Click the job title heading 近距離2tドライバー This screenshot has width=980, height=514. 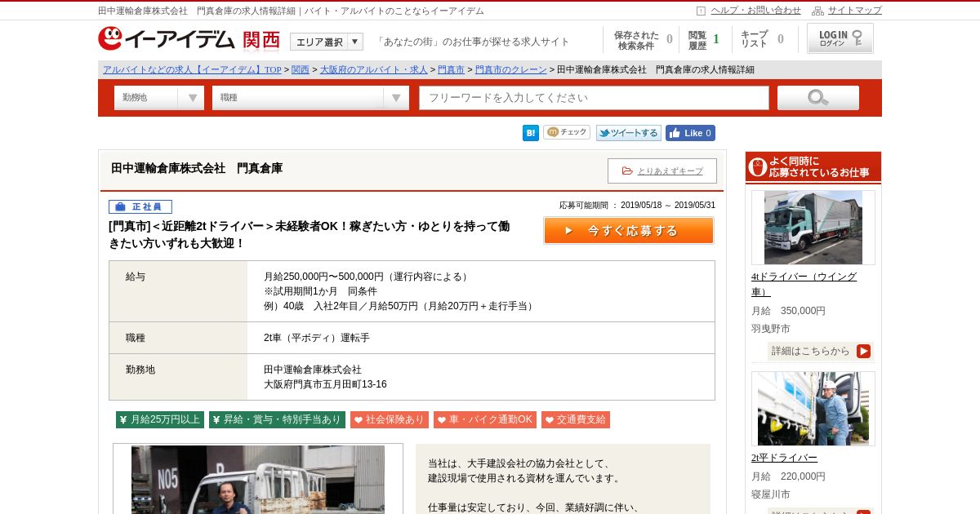click(x=310, y=234)
